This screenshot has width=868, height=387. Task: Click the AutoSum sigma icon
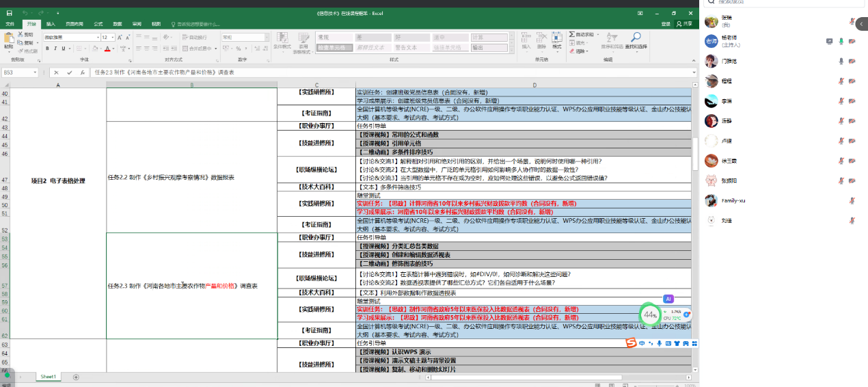(x=573, y=34)
